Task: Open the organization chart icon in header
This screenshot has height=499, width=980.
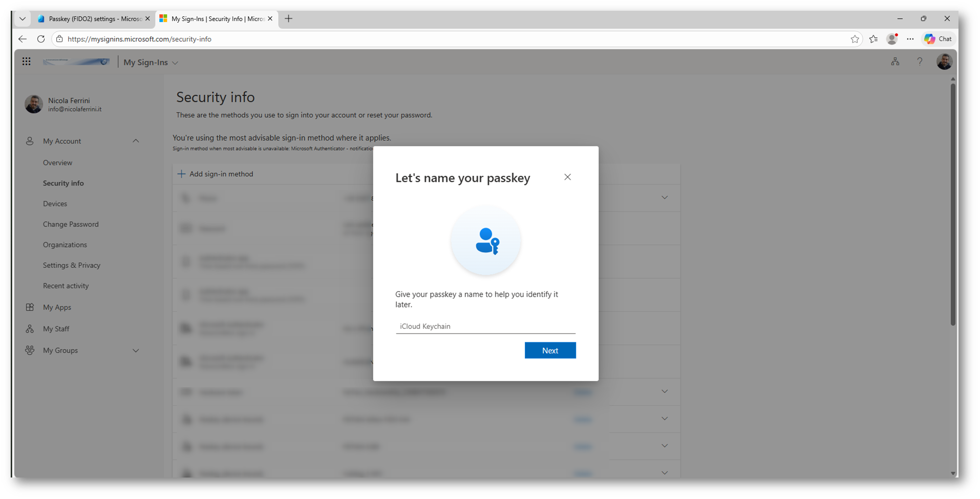Action: pos(895,62)
